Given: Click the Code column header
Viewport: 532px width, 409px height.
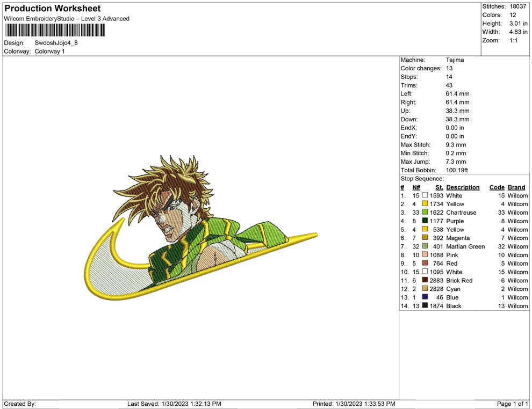Looking at the screenshot, I should (497, 187).
